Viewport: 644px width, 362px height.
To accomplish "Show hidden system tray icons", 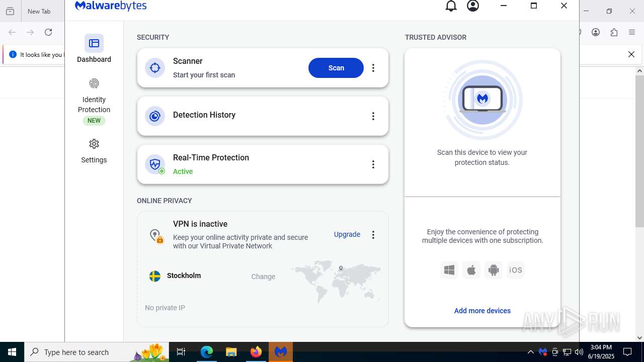I will (530, 352).
